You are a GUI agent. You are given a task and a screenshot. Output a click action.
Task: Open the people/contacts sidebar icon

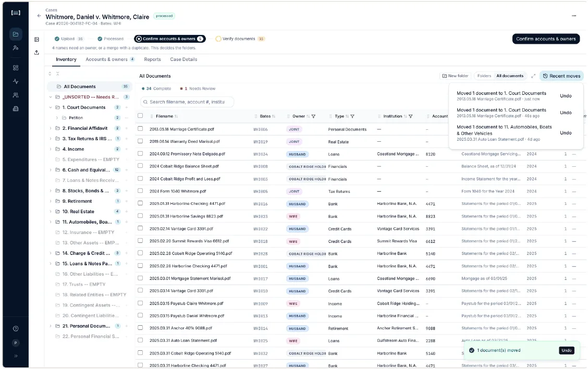(x=15, y=48)
